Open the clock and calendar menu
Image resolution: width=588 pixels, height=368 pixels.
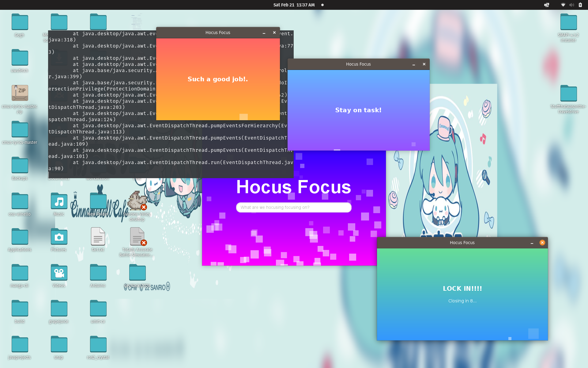[x=294, y=5]
